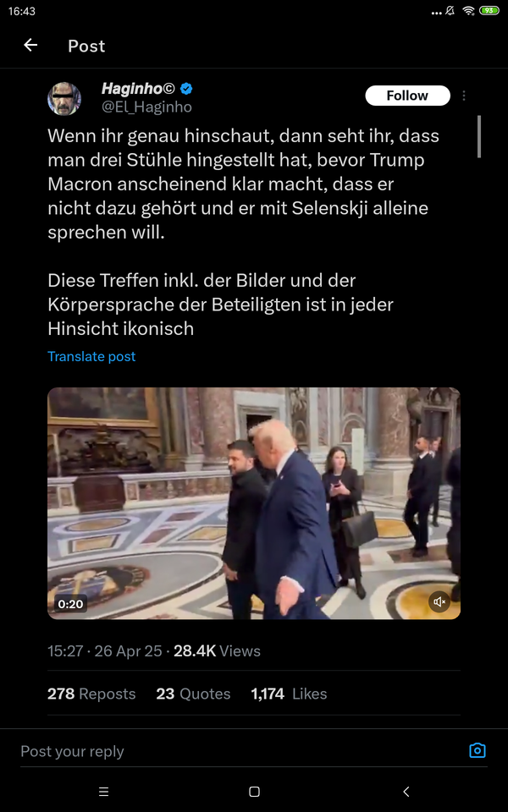Click the vertical scrollbar on the post
Image resolution: width=508 pixels, height=812 pixels.
pyautogui.click(x=479, y=136)
